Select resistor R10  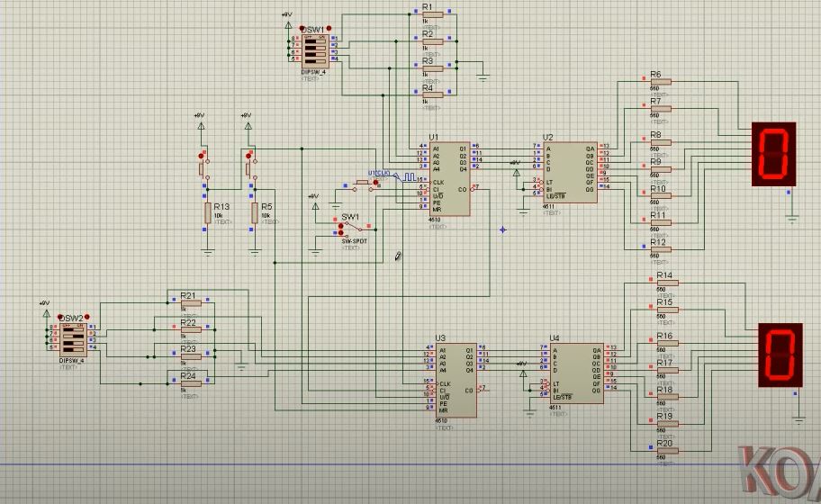(x=661, y=195)
